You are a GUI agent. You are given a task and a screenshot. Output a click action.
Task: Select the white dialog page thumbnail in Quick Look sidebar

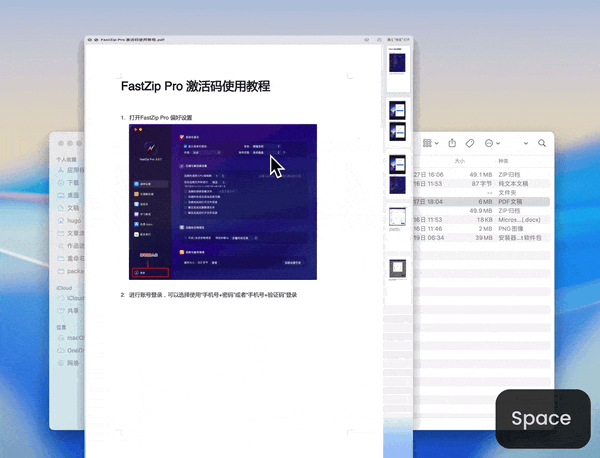397,217
